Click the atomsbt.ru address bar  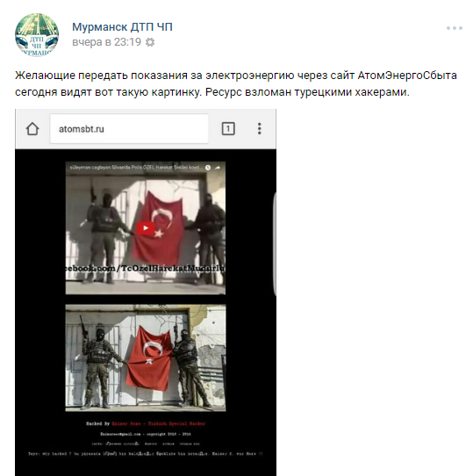coord(129,129)
